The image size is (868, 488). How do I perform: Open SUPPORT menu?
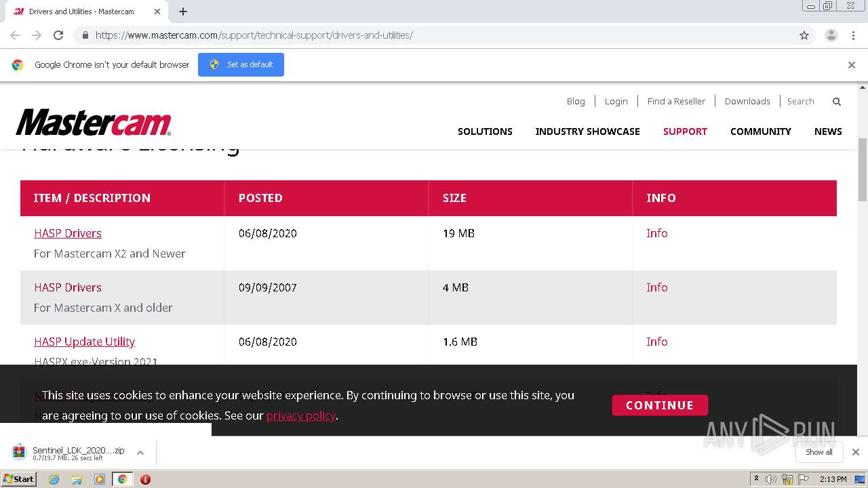685,131
